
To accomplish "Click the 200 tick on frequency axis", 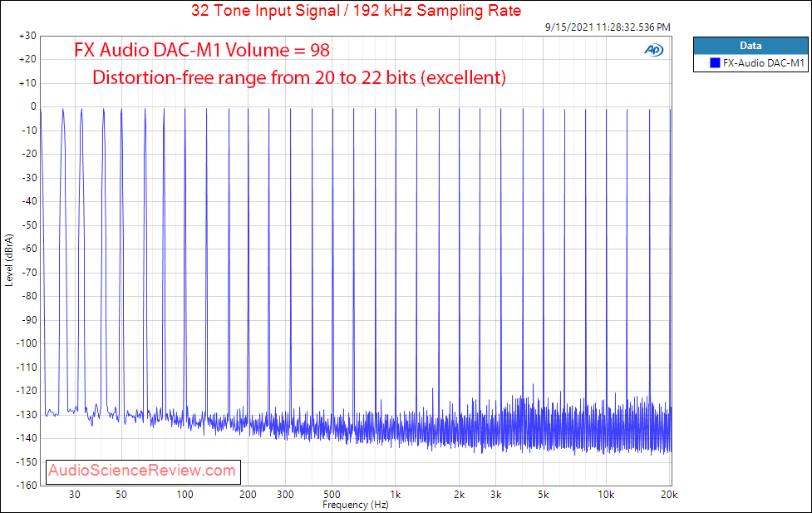I will point(248,495).
